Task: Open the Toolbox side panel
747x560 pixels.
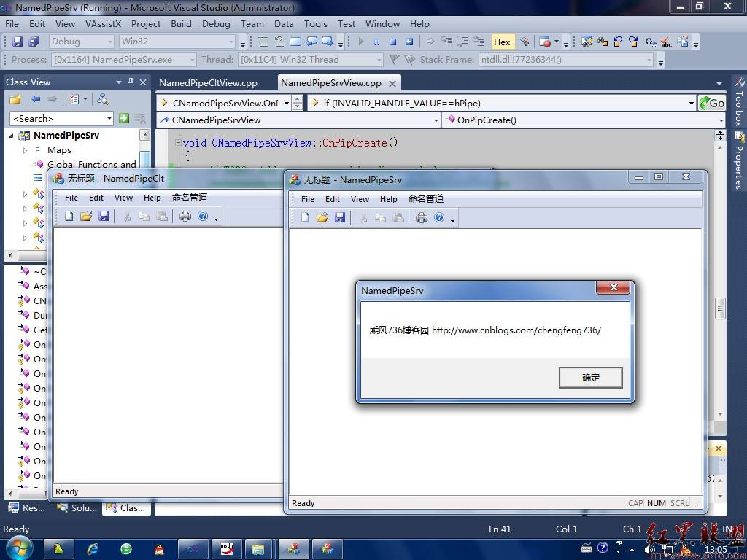Action: pos(739,101)
